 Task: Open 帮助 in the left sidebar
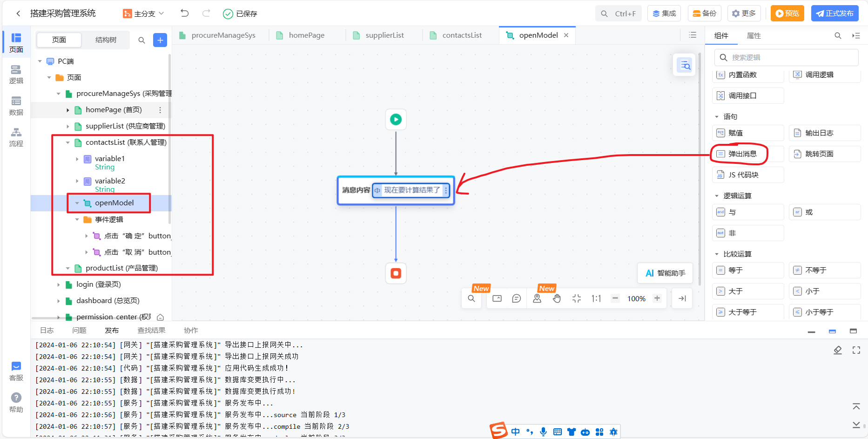pyautogui.click(x=16, y=403)
